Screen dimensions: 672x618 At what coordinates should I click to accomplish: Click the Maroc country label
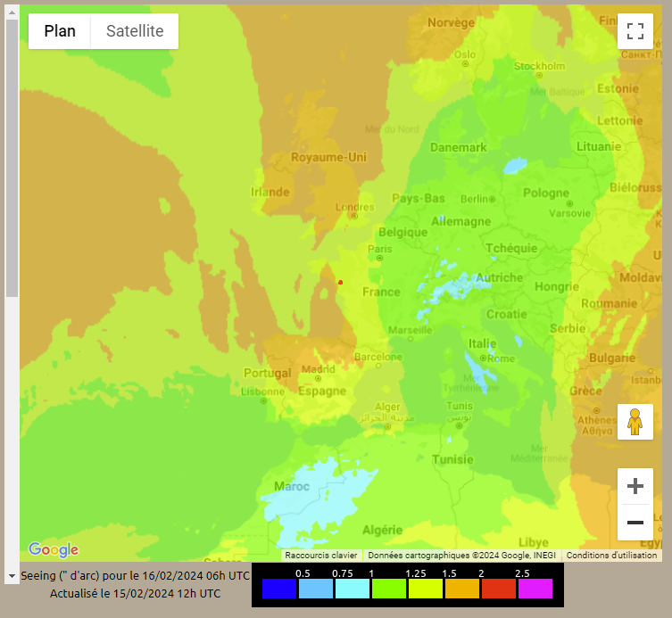pos(292,487)
